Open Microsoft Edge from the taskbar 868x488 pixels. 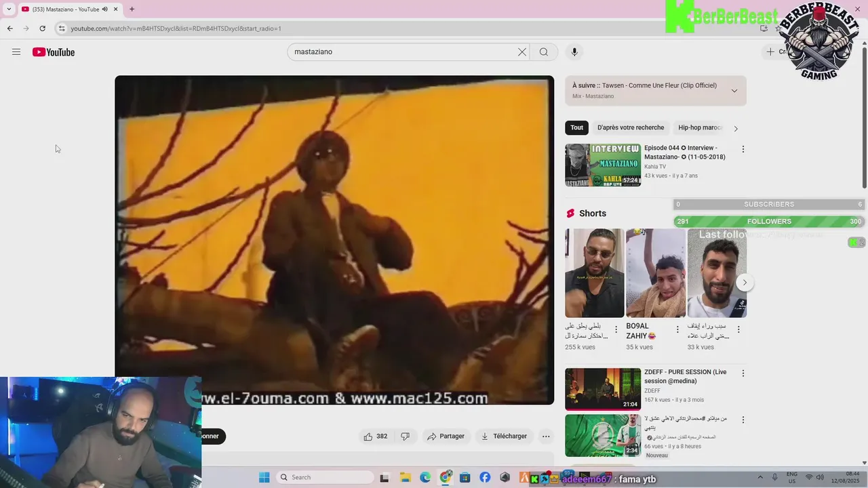point(425,477)
